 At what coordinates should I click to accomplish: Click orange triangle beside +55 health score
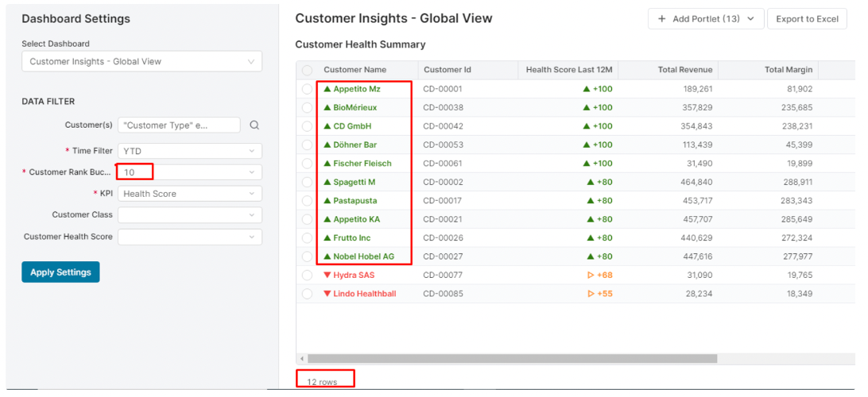591,294
